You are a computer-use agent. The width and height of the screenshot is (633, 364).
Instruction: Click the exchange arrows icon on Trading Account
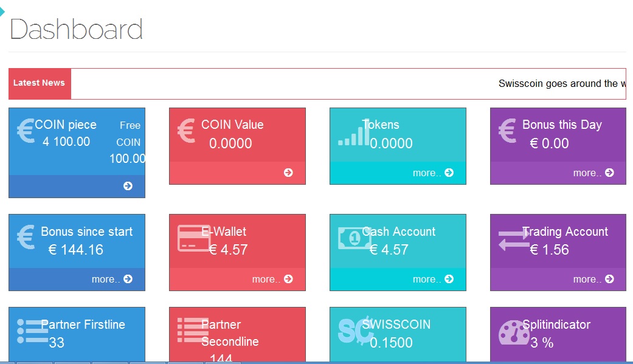pos(514,239)
